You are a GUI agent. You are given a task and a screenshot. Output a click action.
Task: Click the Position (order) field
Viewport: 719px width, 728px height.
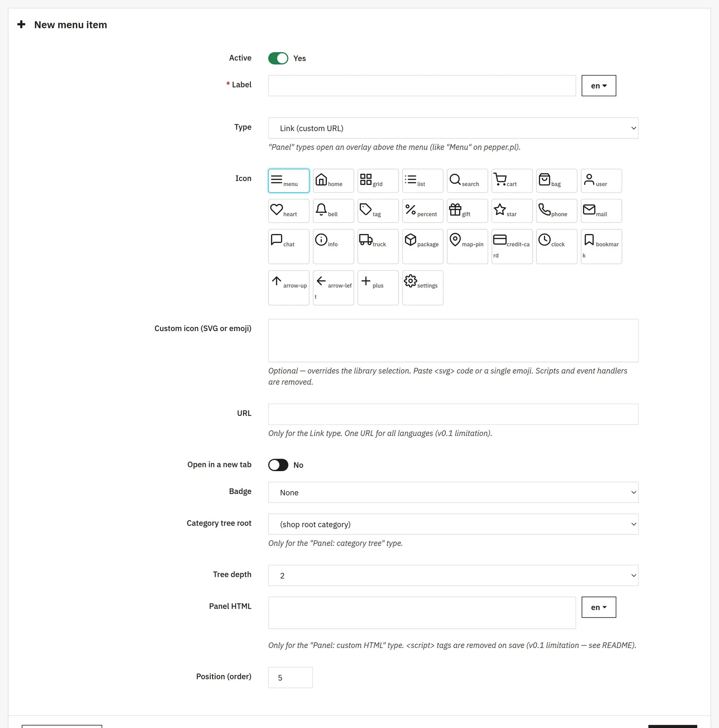tap(290, 677)
